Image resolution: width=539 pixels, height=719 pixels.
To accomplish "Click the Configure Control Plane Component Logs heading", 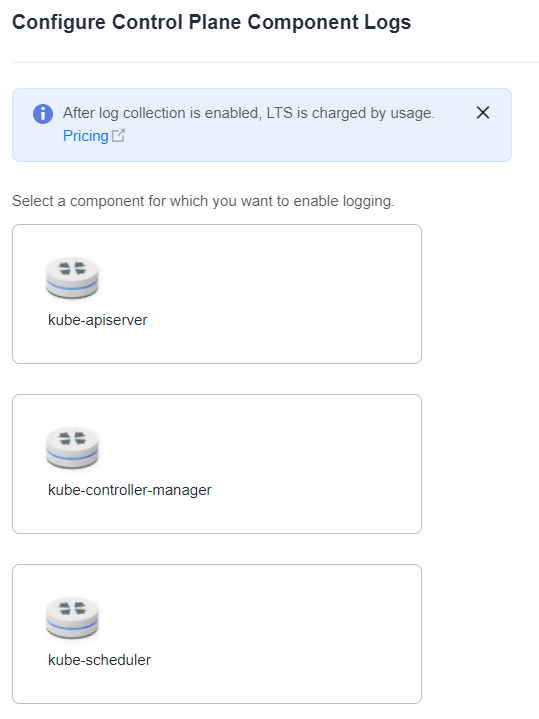I will pos(211,22).
